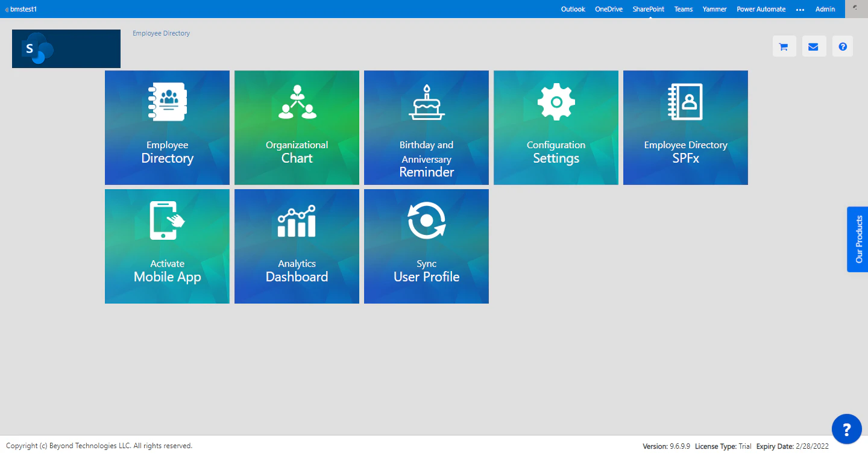Expand the ellipsis overflow menu
This screenshot has height=456, width=868.
point(800,9)
